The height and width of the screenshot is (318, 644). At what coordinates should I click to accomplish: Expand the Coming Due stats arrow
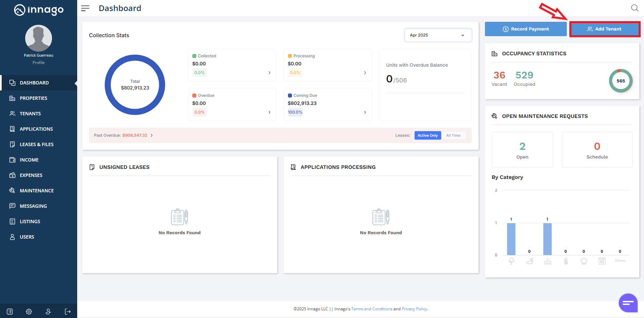tap(365, 112)
